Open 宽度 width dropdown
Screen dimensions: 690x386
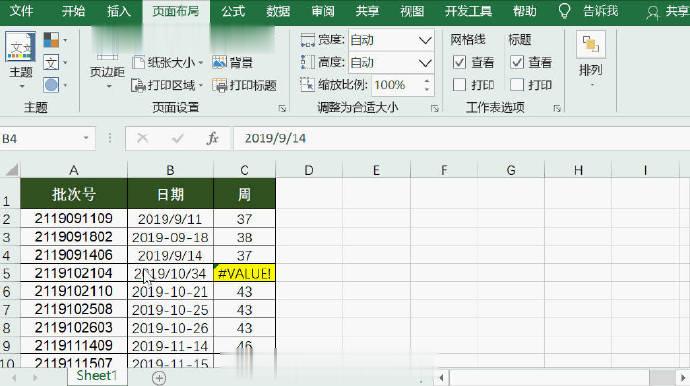point(425,40)
